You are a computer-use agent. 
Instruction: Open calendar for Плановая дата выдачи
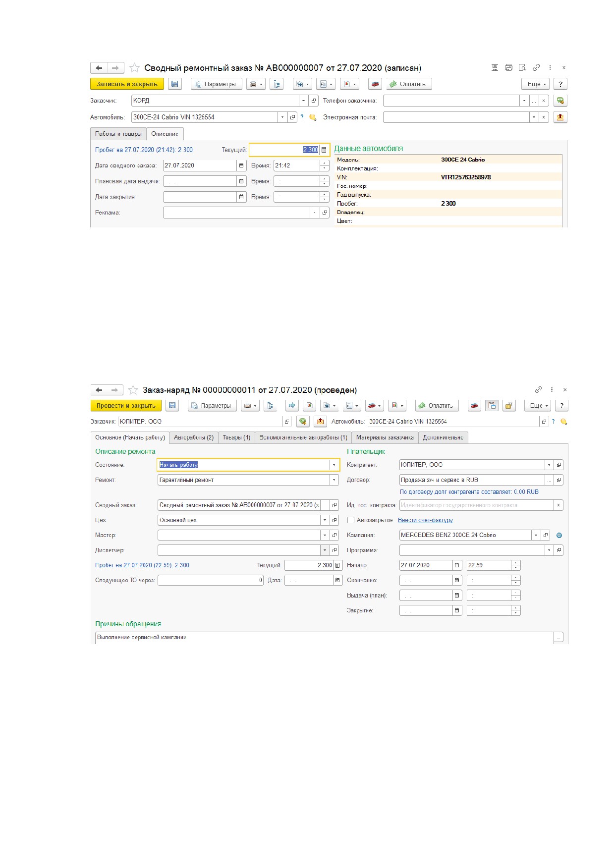click(241, 181)
